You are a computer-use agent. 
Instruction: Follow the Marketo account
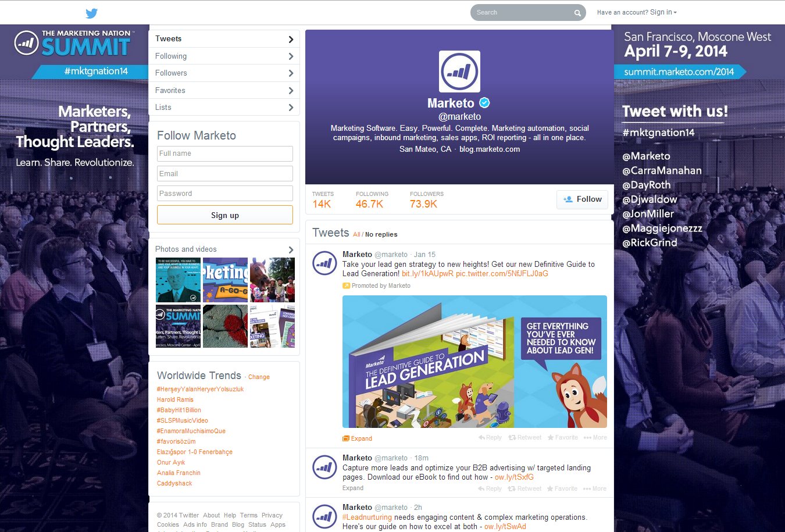click(583, 199)
